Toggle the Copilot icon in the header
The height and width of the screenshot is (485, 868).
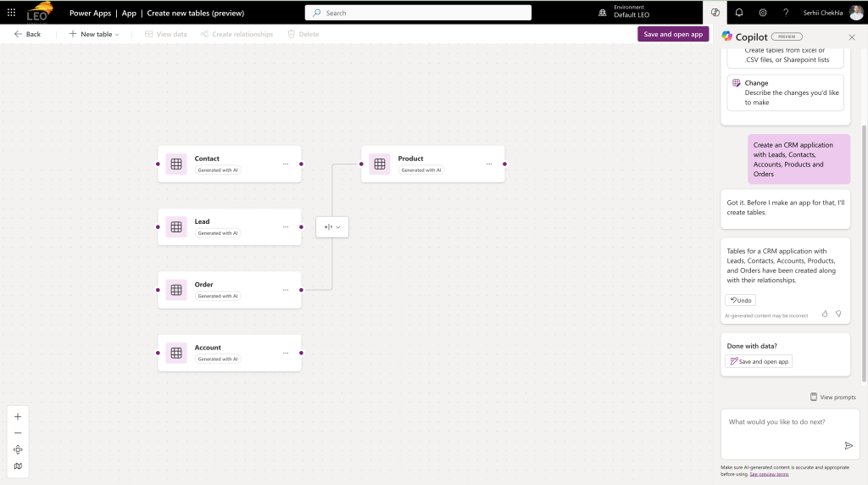tap(715, 13)
